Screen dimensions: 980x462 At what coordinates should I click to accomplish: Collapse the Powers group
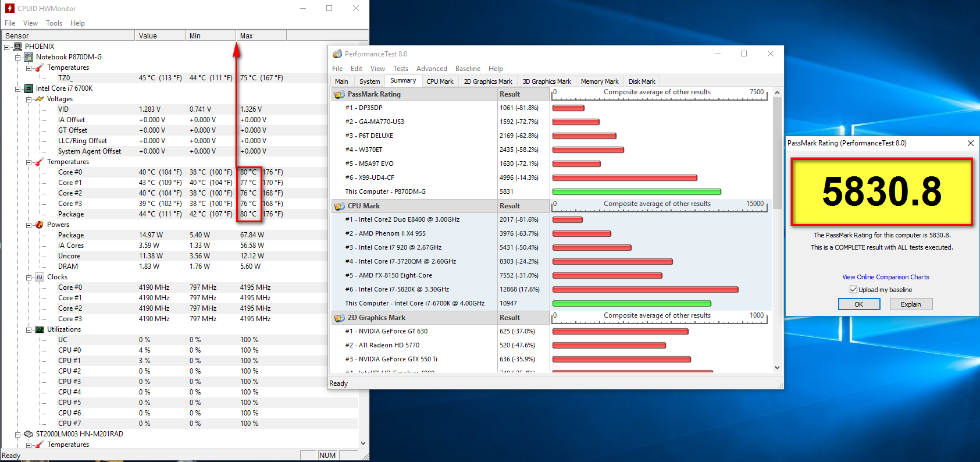tap(29, 225)
